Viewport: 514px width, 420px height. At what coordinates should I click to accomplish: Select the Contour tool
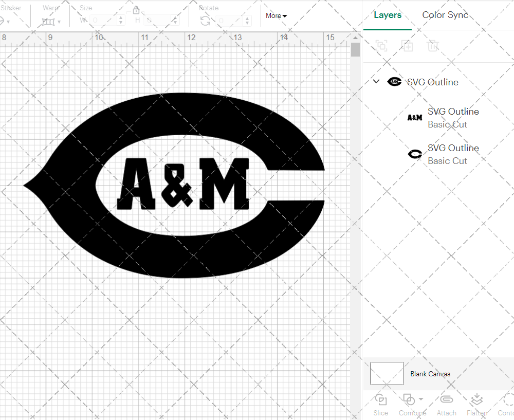pos(506,404)
